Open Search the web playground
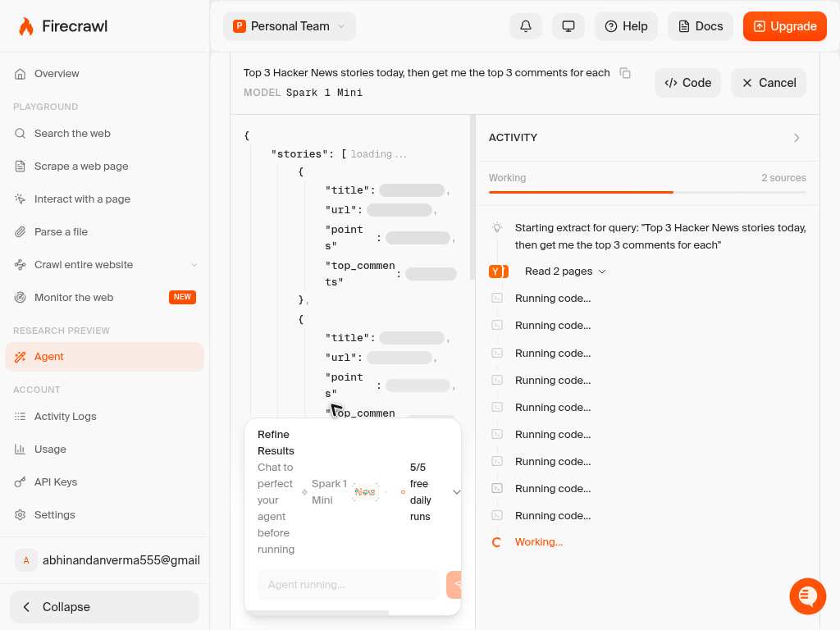840x630 pixels. (104, 134)
